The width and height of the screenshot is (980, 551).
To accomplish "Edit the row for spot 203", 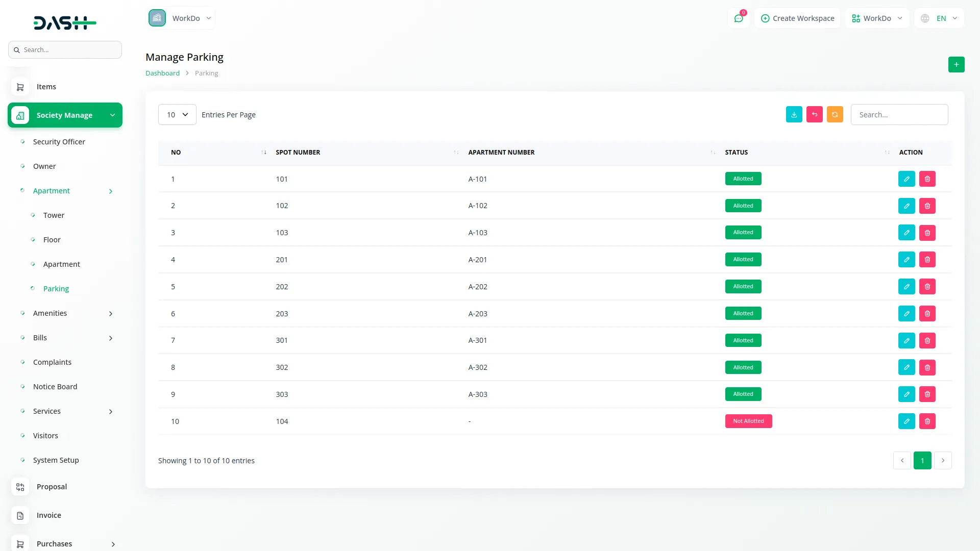I will coord(906,314).
